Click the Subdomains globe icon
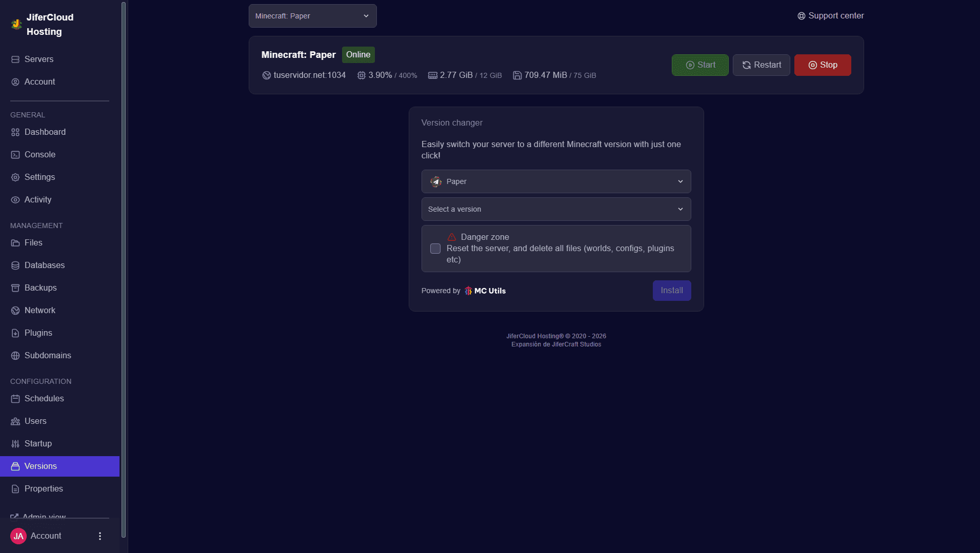 click(x=15, y=356)
